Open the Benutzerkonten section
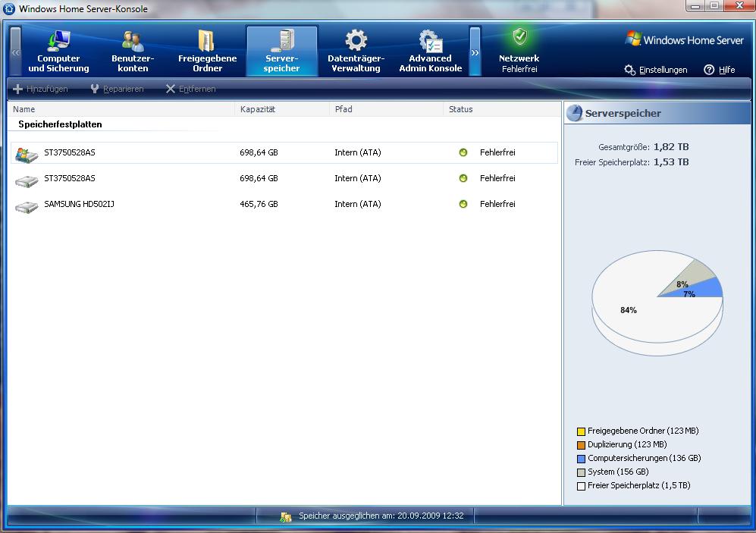This screenshot has width=756, height=533. click(133, 52)
